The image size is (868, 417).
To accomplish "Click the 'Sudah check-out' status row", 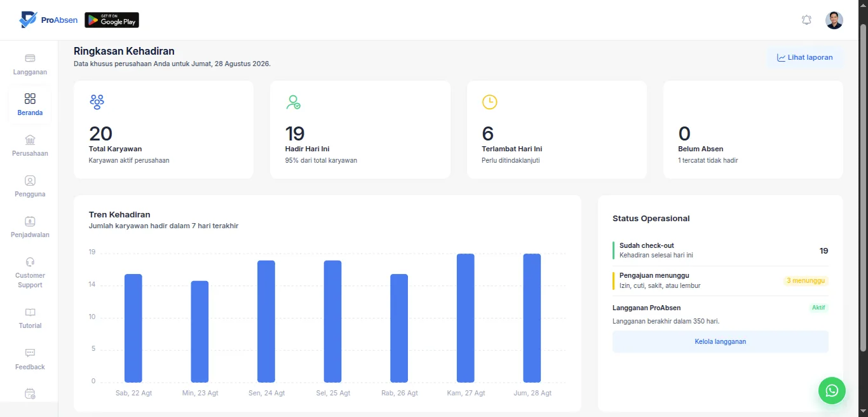I will (x=720, y=250).
